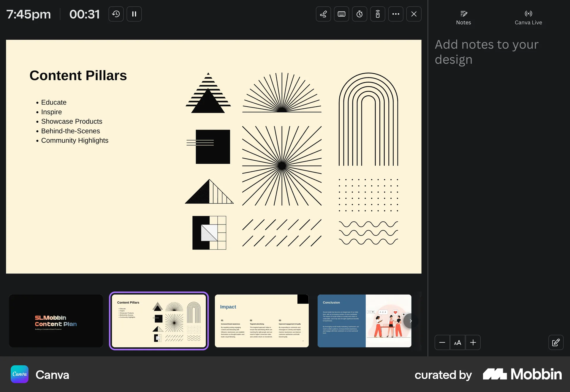Image resolution: width=570 pixels, height=392 pixels.
Task: Reveal more slides with the right chevron
Action: point(411,321)
